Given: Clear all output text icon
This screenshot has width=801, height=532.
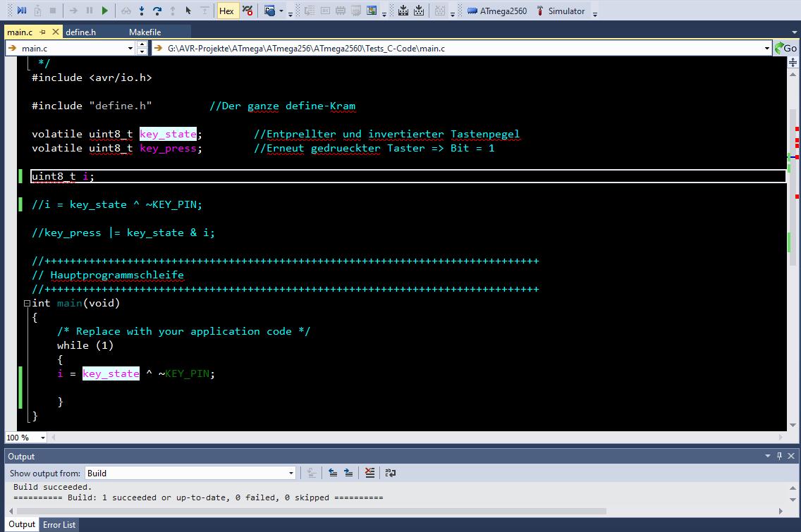Looking at the screenshot, I should coord(370,474).
